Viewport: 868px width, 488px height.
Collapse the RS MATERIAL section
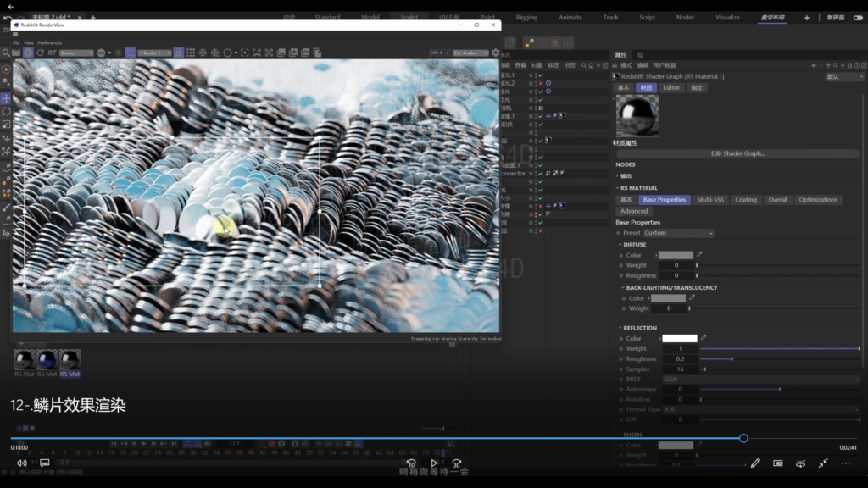618,188
